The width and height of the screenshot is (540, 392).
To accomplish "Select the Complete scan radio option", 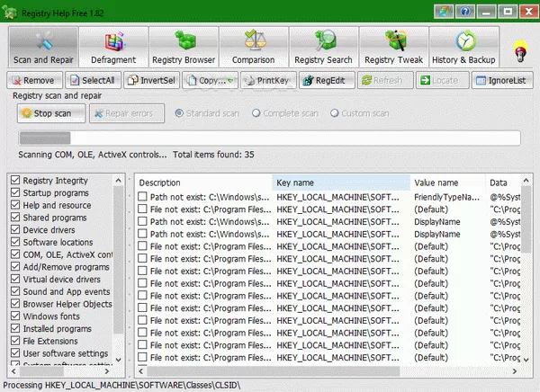I will [256, 113].
